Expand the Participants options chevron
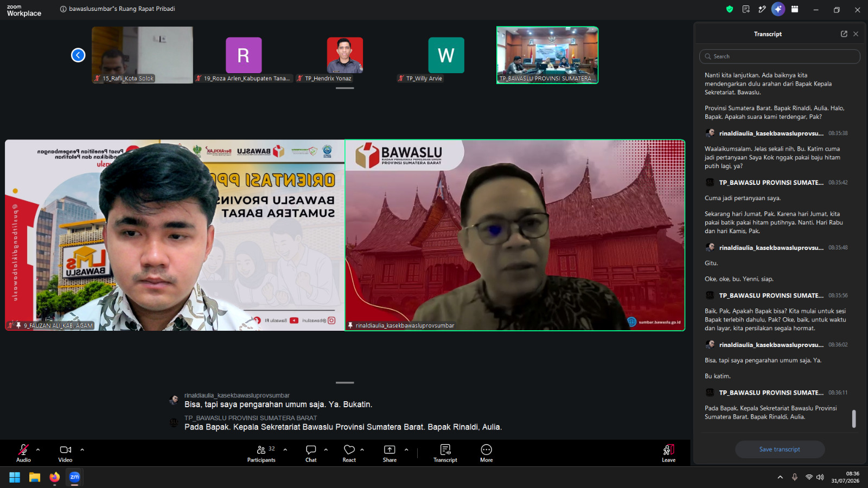The height and width of the screenshot is (488, 868). pos(285,450)
